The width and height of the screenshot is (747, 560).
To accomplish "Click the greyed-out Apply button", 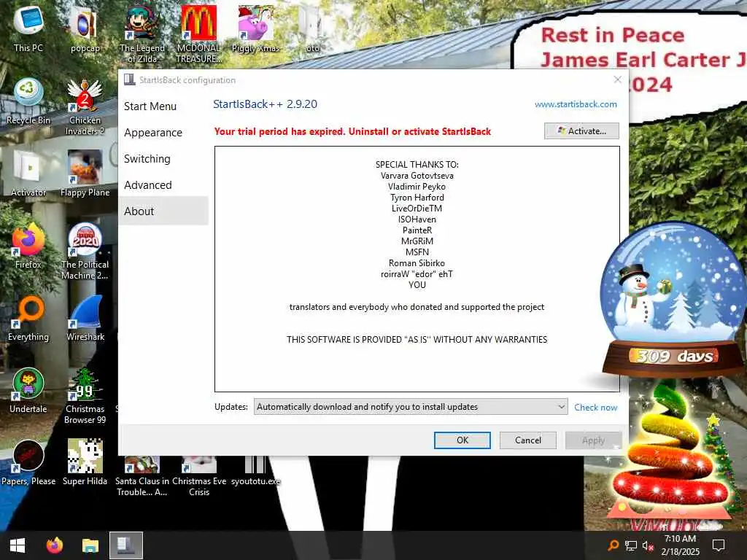I will coord(593,440).
